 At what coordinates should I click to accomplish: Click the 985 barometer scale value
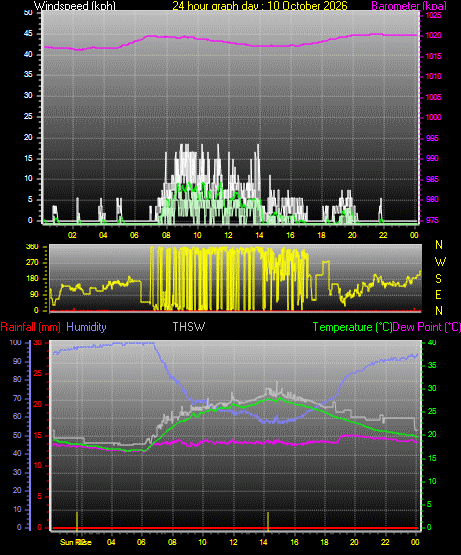[432, 179]
